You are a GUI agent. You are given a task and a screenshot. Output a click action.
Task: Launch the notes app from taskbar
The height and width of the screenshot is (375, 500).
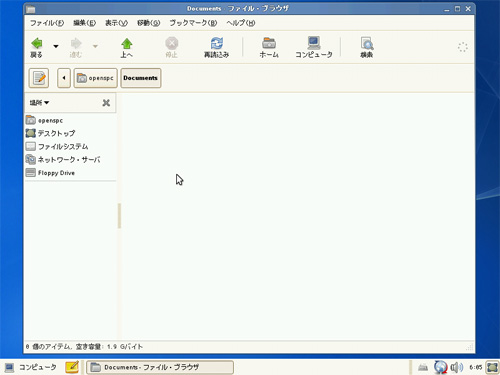coord(72,367)
